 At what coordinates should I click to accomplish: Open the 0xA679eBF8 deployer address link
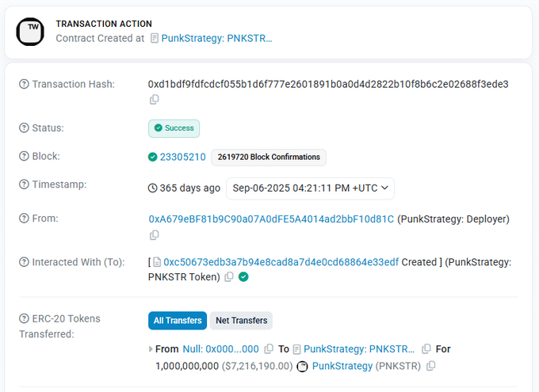point(271,219)
